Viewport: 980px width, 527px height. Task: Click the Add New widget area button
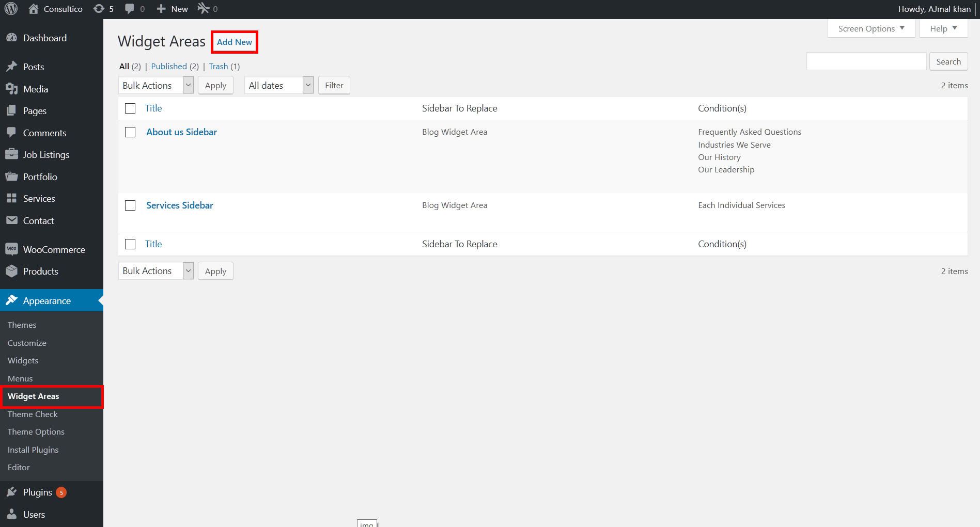tap(235, 42)
